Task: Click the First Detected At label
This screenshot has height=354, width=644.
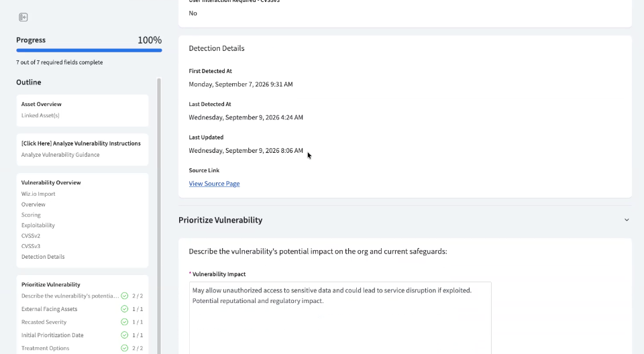Action: (210, 71)
